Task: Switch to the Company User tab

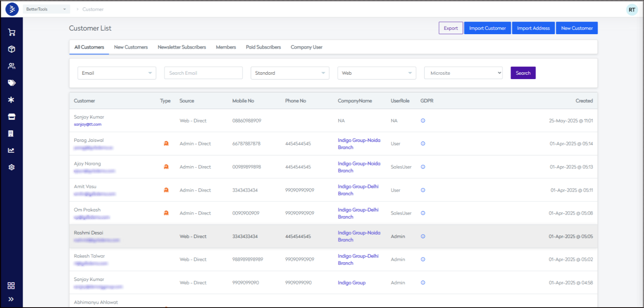Action: (x=307, y=47)
